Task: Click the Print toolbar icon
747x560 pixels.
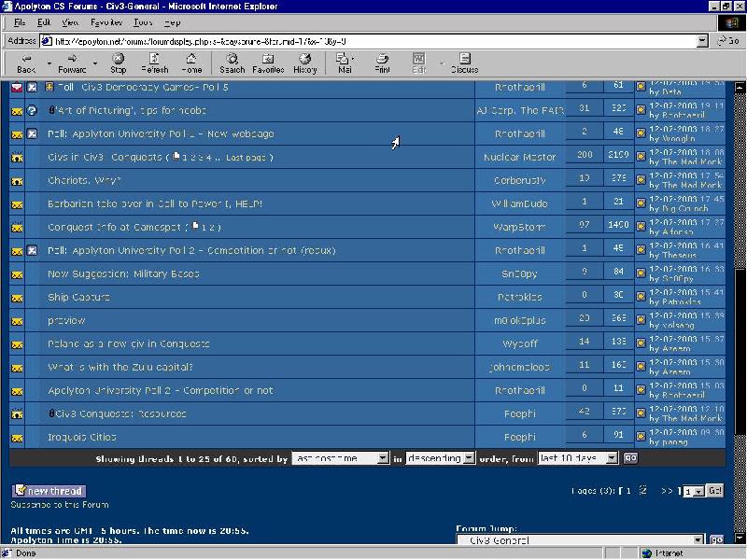Action: (383, 63)
